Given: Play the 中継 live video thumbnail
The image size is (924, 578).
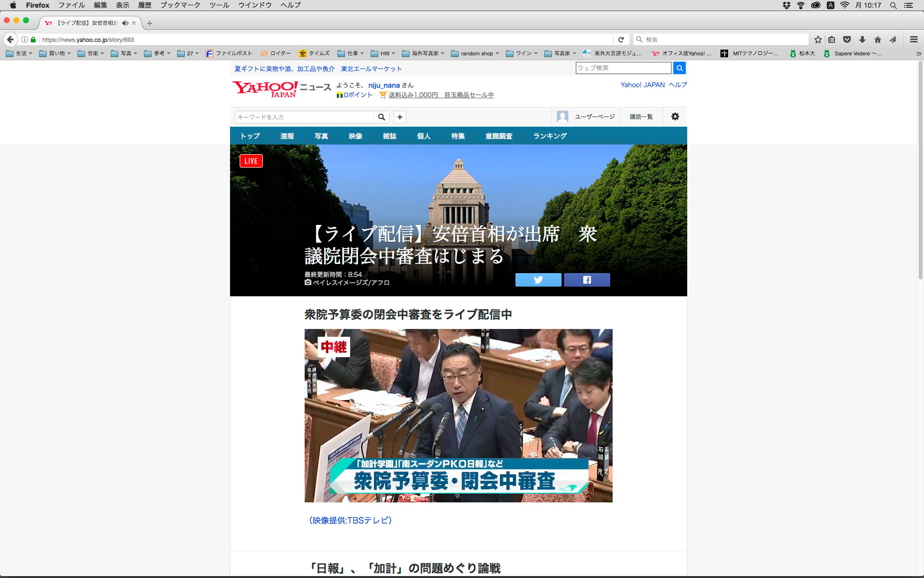Looking at the screenshot, I should [x=458, y=415].
